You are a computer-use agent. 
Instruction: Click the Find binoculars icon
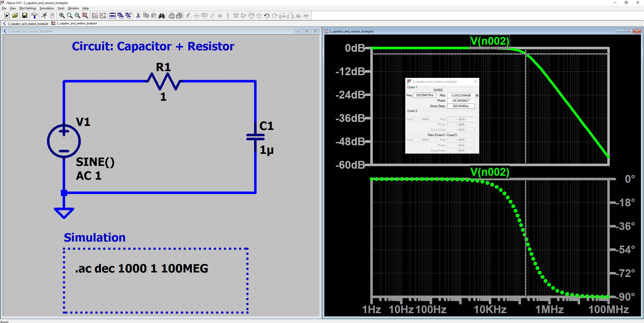162,16
